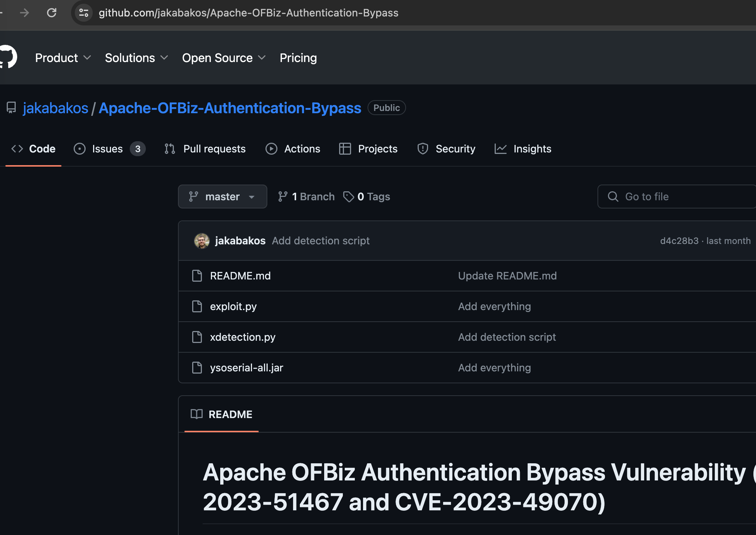
Task: Click the file icon for README.md
Action: (197, 276)
